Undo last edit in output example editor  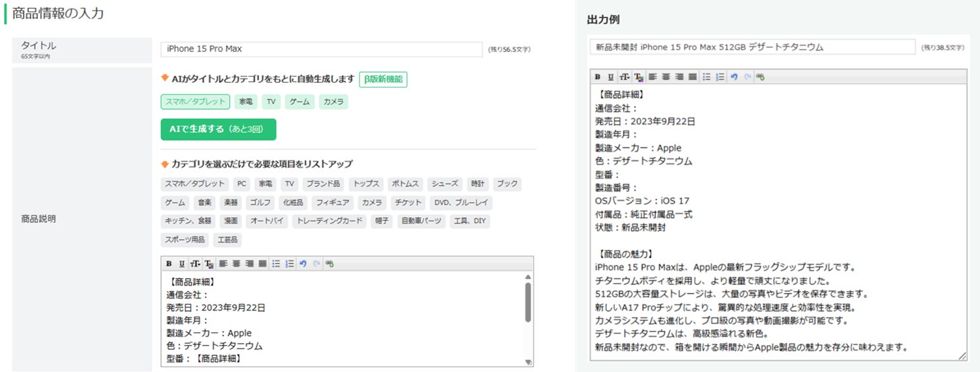734,77
